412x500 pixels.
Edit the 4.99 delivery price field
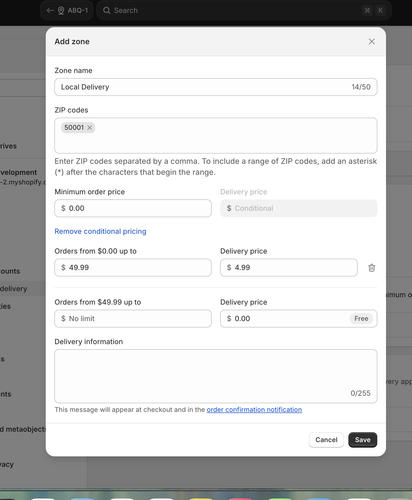pyautogui.click(x=289, y=268)
